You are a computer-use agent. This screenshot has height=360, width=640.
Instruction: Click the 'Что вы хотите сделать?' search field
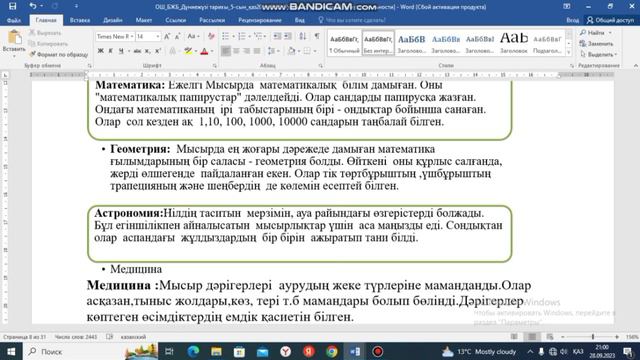click(x=352, y=20)
